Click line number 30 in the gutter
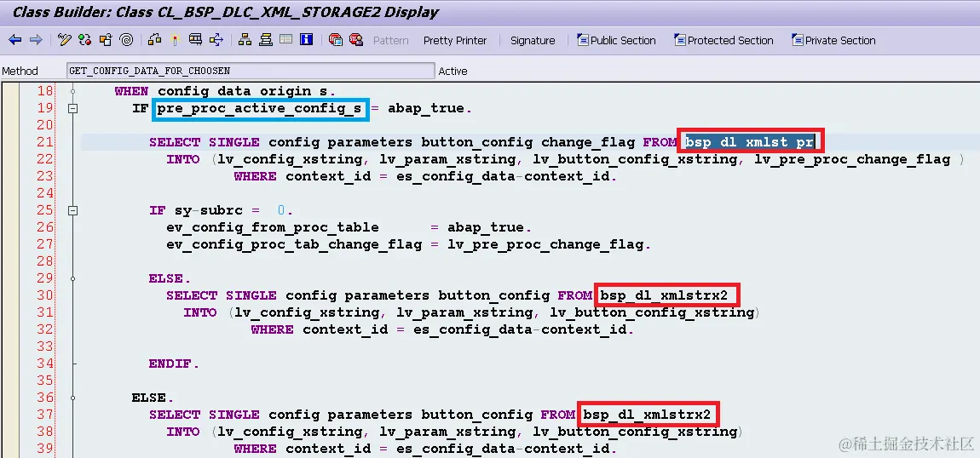The height and width of the screenshot is (458, 980). (x=45, y=295)
